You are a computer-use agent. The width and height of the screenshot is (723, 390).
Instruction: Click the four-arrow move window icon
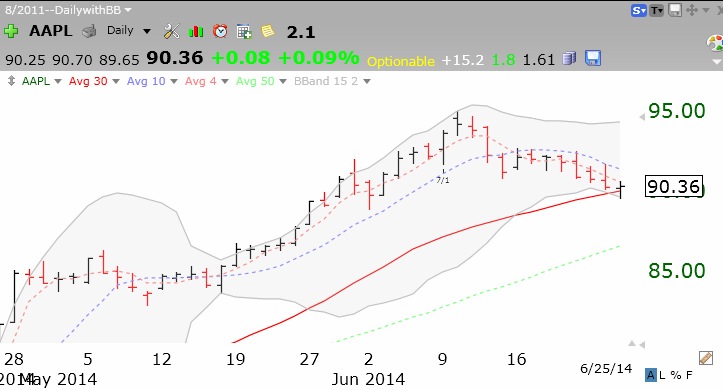[692, 10]
